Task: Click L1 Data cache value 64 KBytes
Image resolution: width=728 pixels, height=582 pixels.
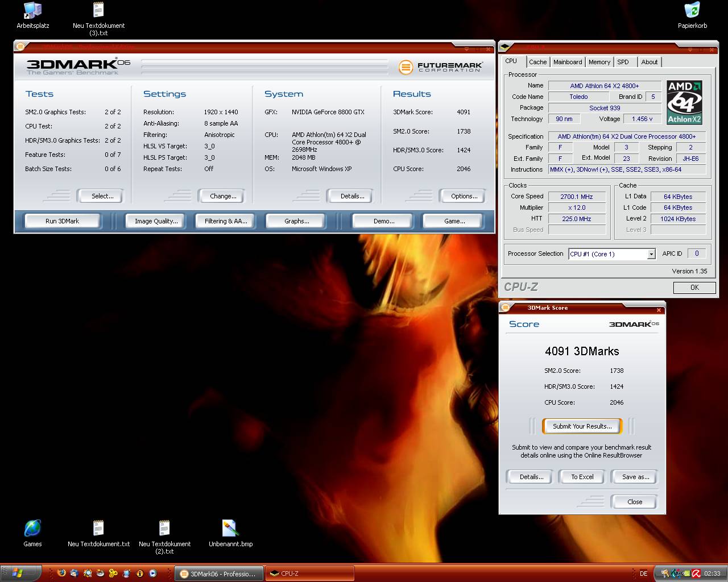Action: pos(678,197)
